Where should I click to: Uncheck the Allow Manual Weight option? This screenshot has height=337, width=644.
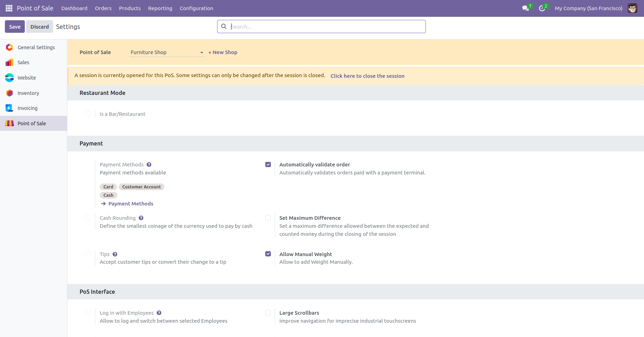(x=268, y=254)
